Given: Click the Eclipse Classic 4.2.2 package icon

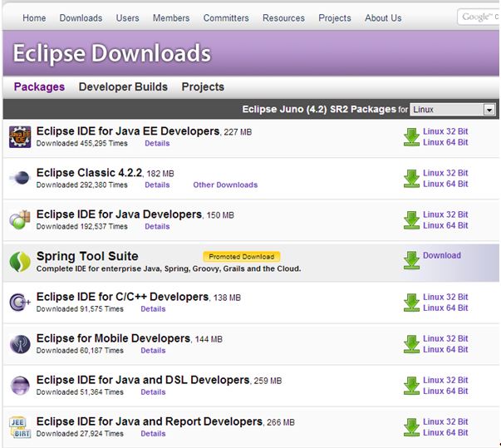Looking at the screenshot, I should 20,178.
